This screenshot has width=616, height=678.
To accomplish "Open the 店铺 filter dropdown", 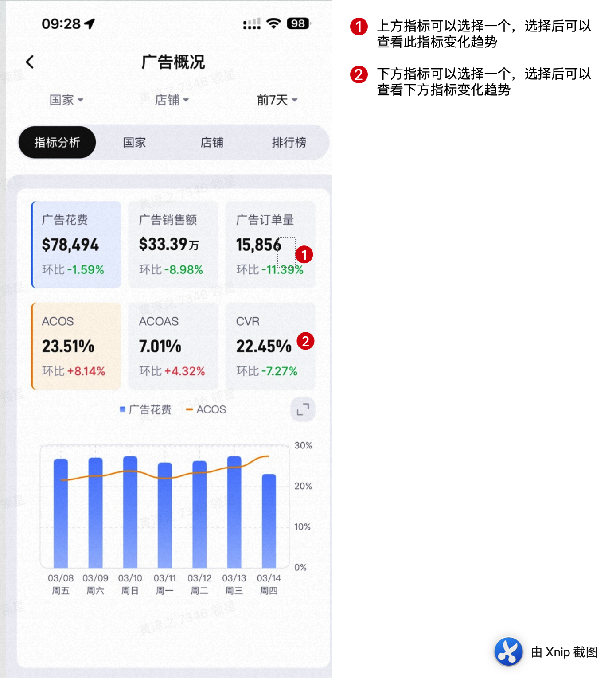I will [172, 100].
